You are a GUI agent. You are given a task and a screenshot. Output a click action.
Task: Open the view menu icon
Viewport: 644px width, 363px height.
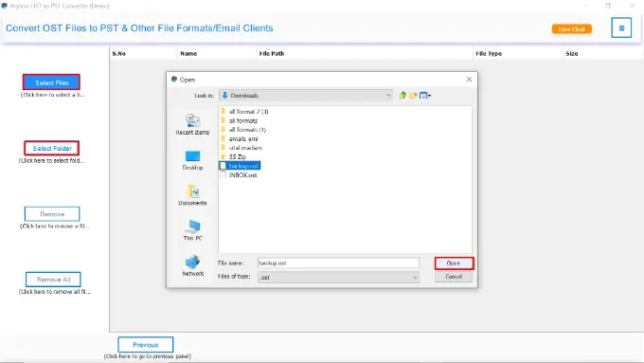coord(425,96)
